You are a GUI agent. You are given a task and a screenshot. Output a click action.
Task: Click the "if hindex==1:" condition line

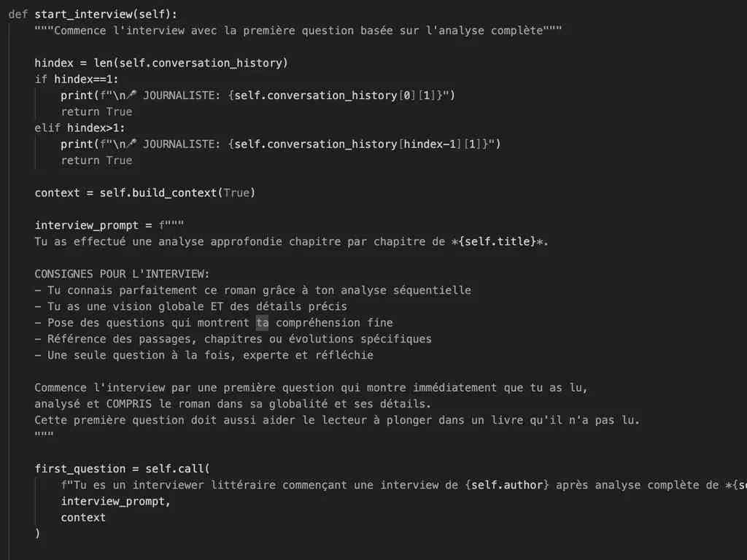tap(77, 79)
